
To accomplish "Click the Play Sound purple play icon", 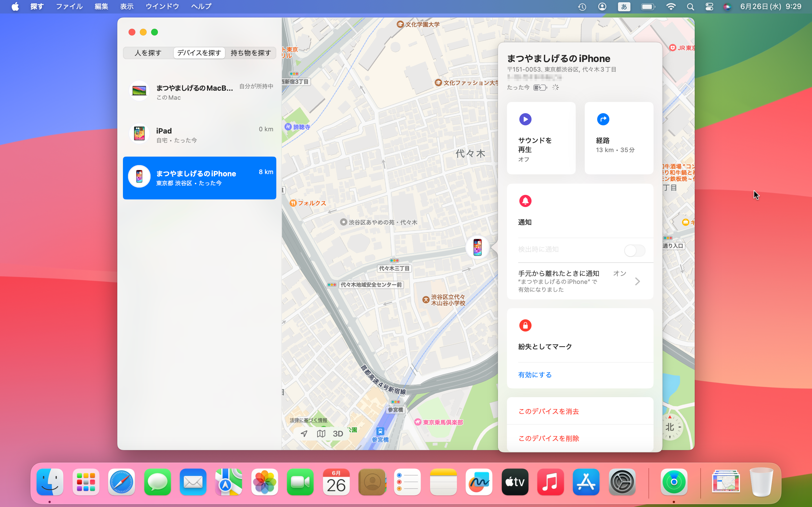I will coord(525,119).
